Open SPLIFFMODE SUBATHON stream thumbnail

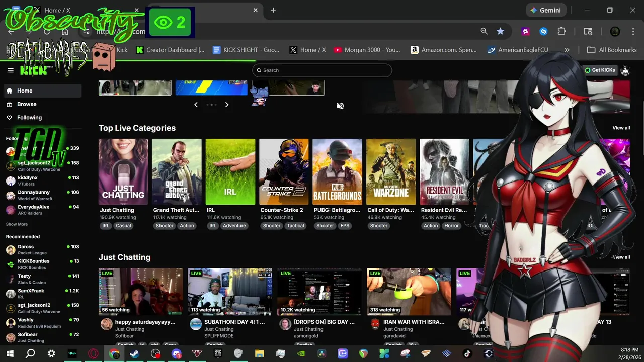click(230, 292)
